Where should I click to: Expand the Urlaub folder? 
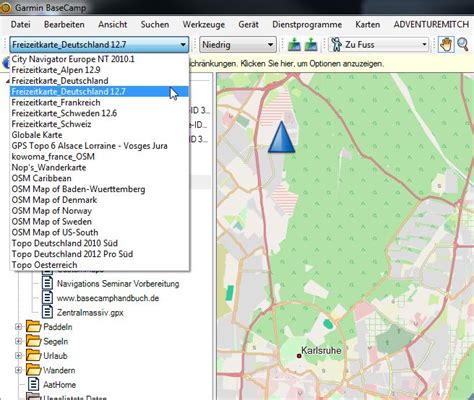[19, 356]
